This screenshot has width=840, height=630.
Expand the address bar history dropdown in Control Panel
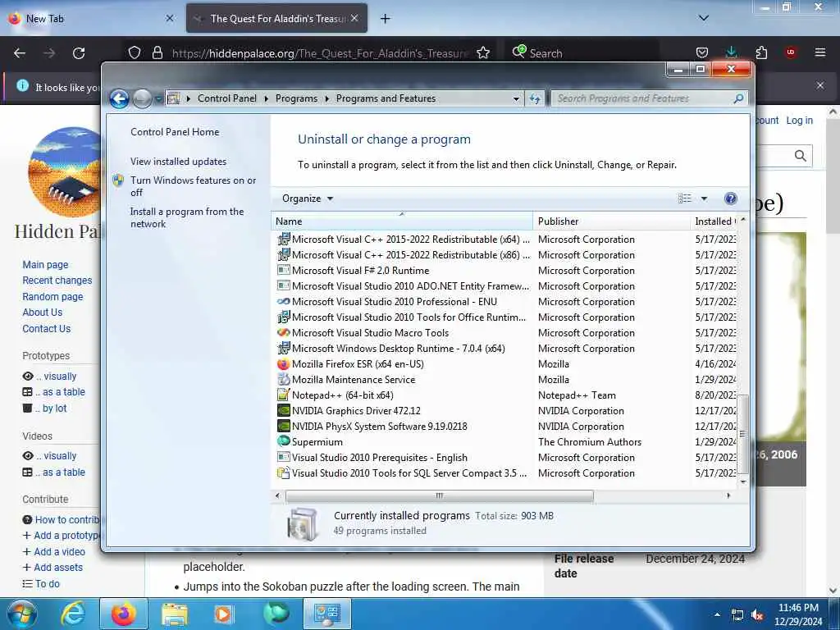coord(516,98)
